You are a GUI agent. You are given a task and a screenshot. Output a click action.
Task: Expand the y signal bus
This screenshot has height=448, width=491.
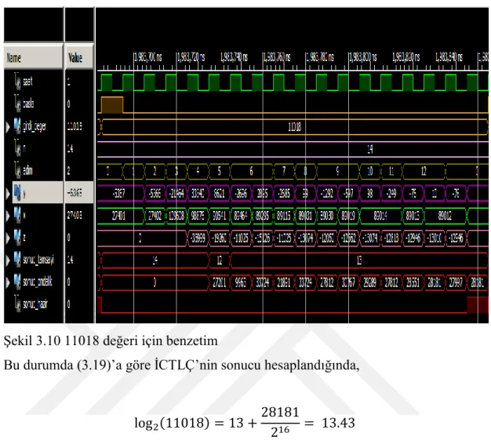[8, 193]
